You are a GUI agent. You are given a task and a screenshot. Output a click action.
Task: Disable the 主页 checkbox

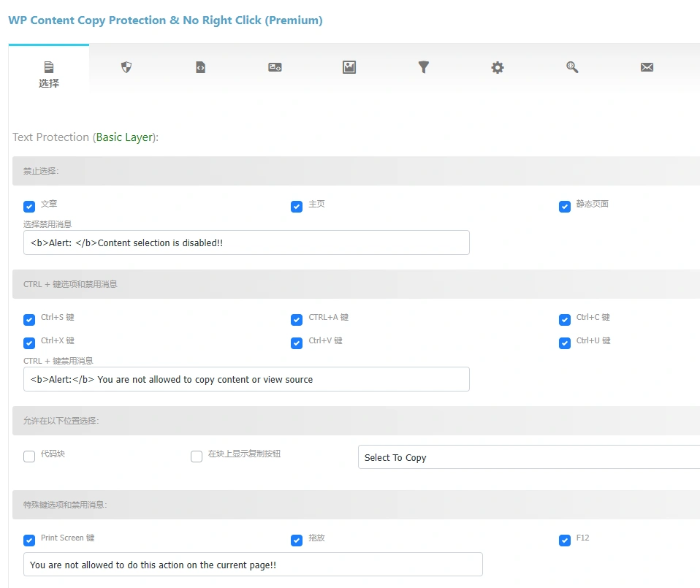click(x=297, y=207)
